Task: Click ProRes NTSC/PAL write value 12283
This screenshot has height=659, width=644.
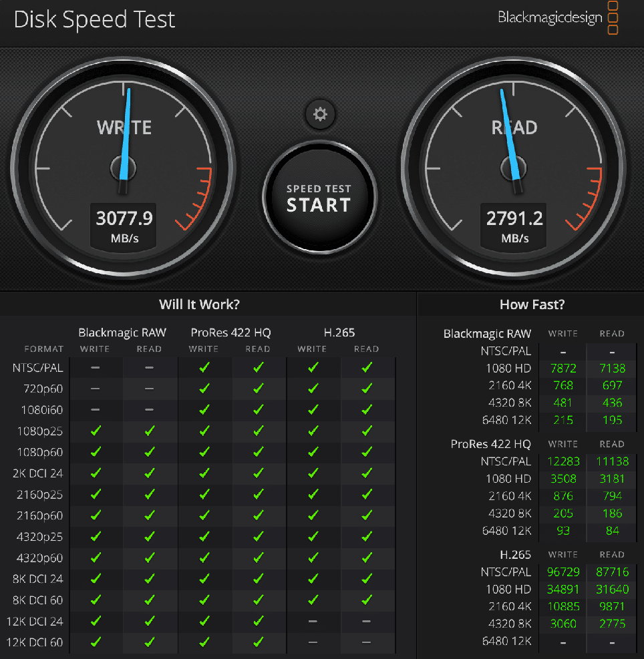Action: click(x=563, y=461)
